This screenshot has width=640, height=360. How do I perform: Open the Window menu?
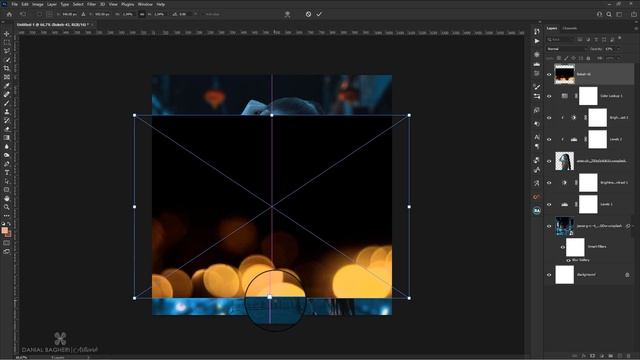pyautogui.click(x=145, y=4)
